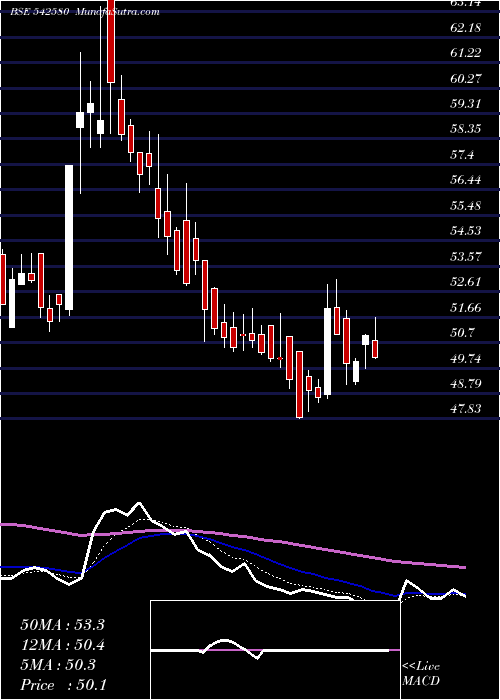Click the 52.61 price axis label
500x700 pixels.
coord(466,282)
